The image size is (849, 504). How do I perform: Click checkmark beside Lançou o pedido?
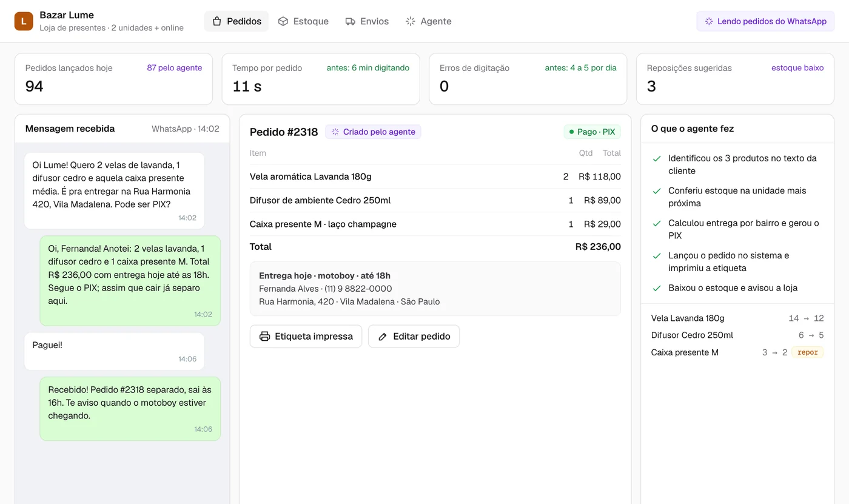[656, 255]
